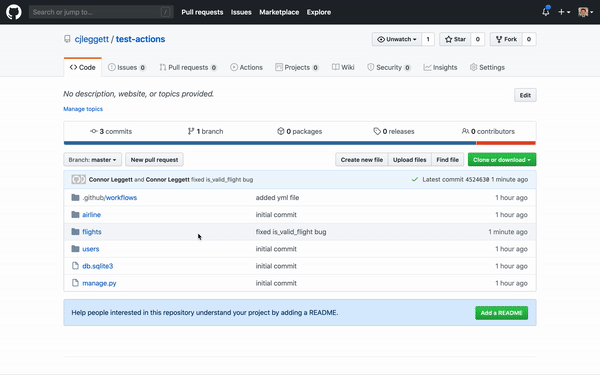Focus the Search or jump to field

coord(101,12)
